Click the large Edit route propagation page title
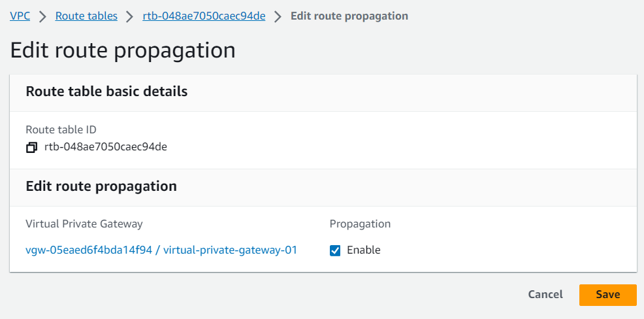Screen dimensions: 644x319 [x=123, y=50]
